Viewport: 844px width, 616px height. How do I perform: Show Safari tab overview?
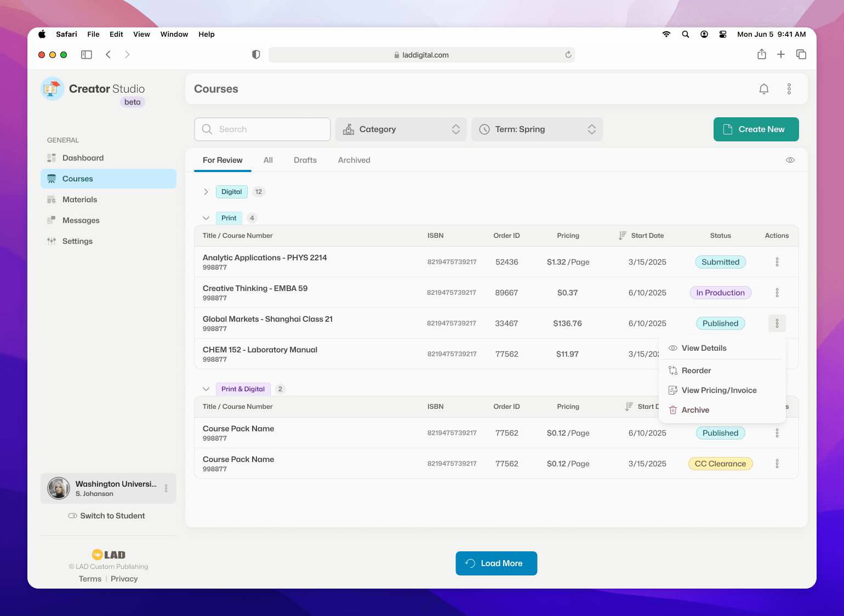pyautogui.click(x=801, y=54)
